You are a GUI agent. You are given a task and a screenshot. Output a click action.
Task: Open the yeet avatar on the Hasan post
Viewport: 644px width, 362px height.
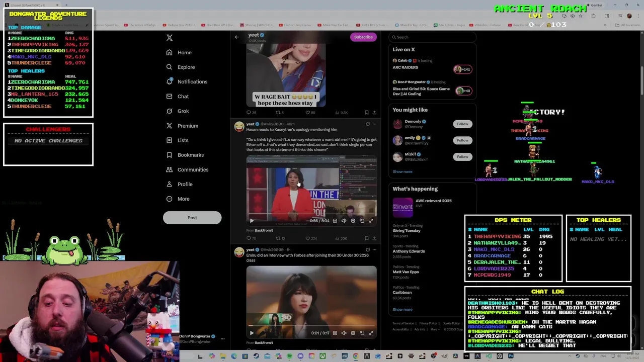pyautogui.click(x=239, y=126)
